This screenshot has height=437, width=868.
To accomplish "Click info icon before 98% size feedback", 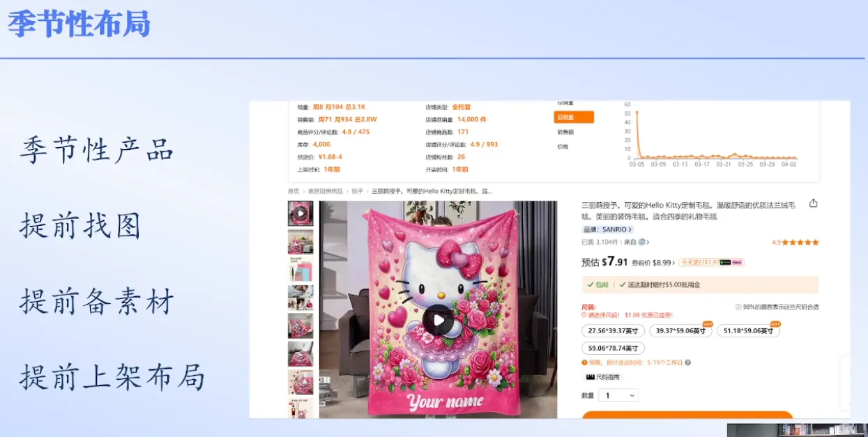I will (x=738, y=307).
